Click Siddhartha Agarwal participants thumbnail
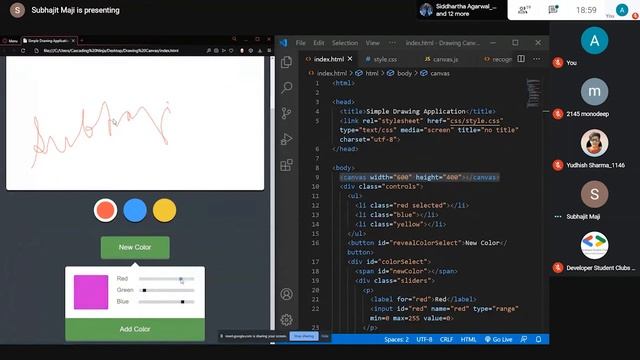Viewport: 640px width, 360px height. pyautogui.click(x=426, y=10)
